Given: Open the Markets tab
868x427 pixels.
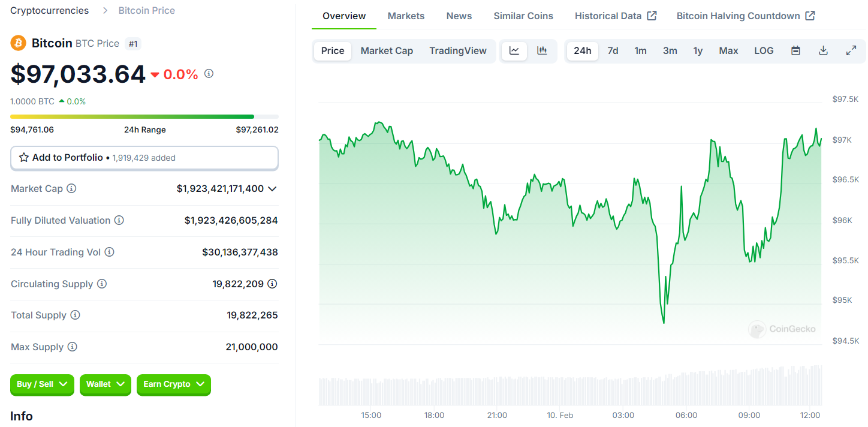Looking at the screenshot, I should (406, 16).
